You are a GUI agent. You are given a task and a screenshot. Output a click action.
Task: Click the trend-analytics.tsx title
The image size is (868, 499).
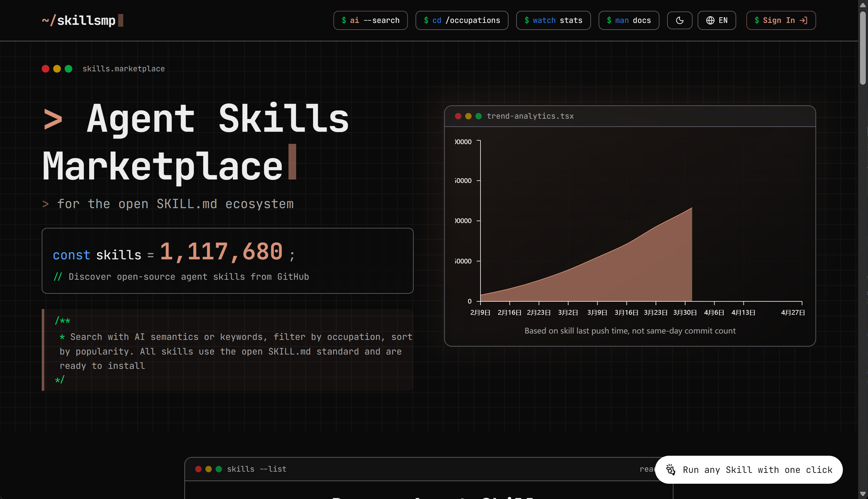point(530,116)
